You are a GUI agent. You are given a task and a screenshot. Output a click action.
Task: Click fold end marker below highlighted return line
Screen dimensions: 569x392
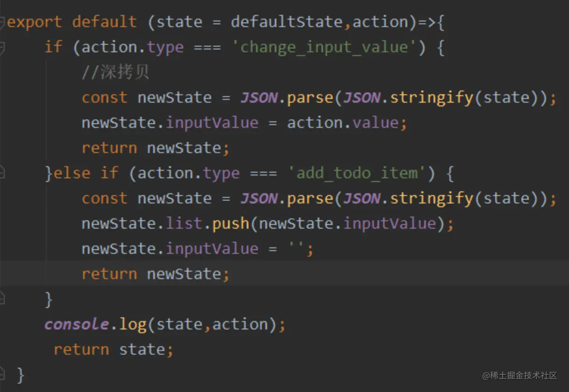click(x=2, y=299)
